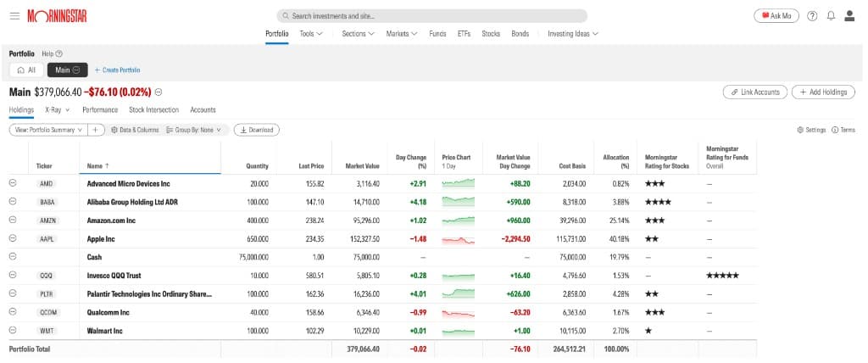Click the Qualcomm 1-day price chart sparkline
The height and width of the screenshot is (363, 868).
pyautogui.click(x=459, y=313)
